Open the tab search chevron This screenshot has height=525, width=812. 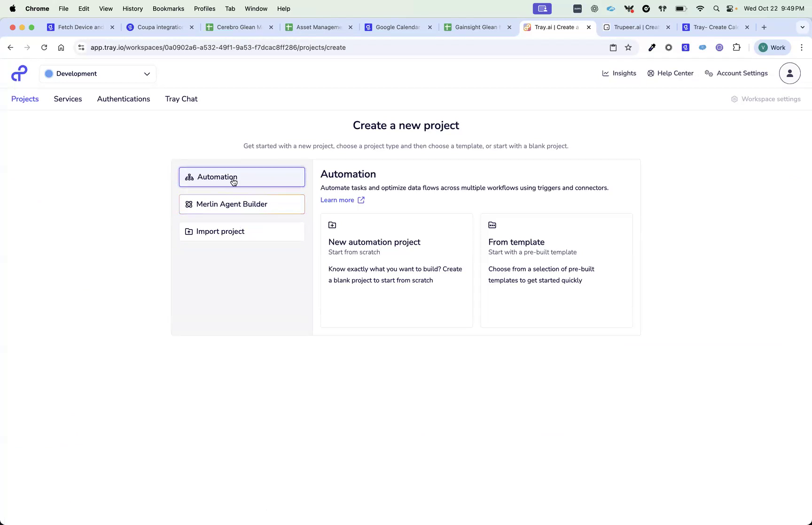(803, 27)
